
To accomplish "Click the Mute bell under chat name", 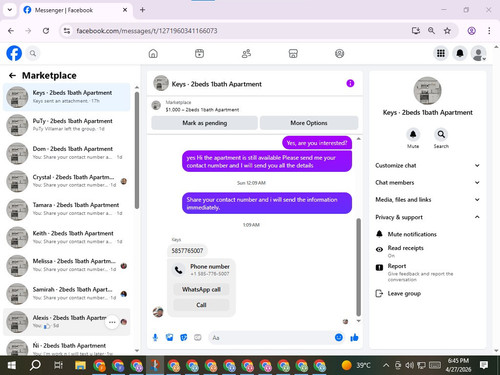I will (x=413, y=135).
